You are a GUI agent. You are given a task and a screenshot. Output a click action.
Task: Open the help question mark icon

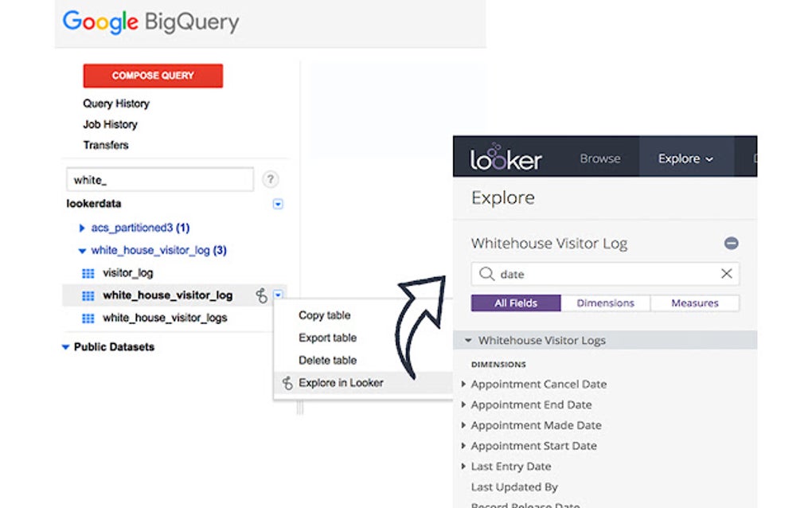(271, 179)
